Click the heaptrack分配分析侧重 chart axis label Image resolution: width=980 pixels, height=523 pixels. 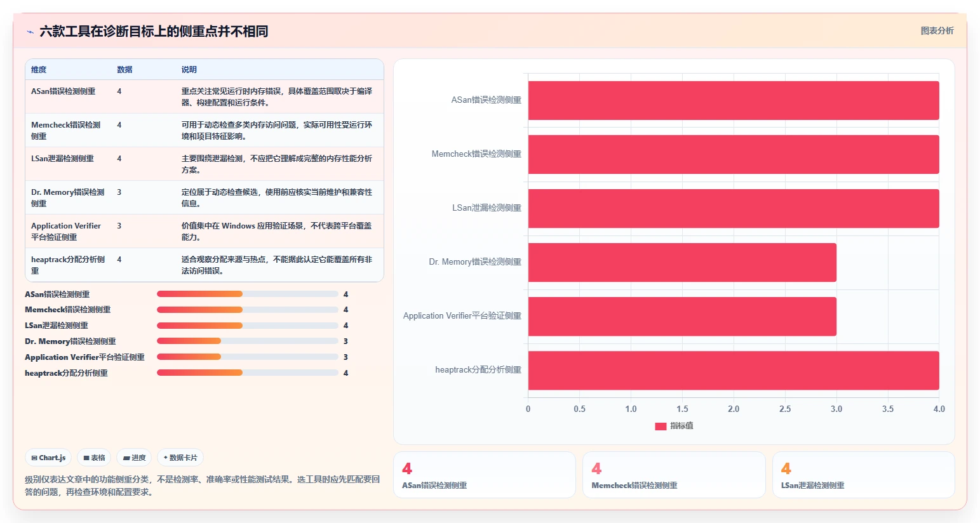pyautogui.click(x=478, y=370)
